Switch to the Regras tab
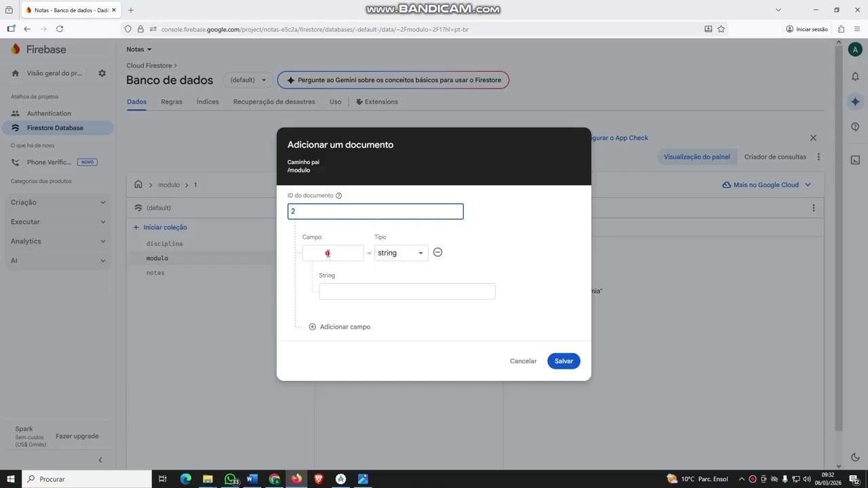The image size is (868, 488). pos(172,102)
